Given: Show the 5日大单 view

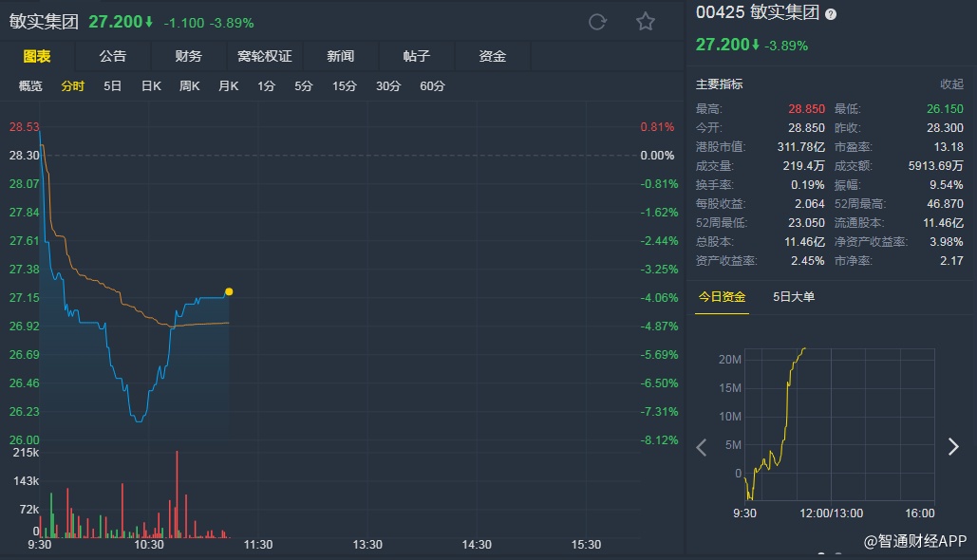Looking at the screenshot, I should tap(794, 297).
